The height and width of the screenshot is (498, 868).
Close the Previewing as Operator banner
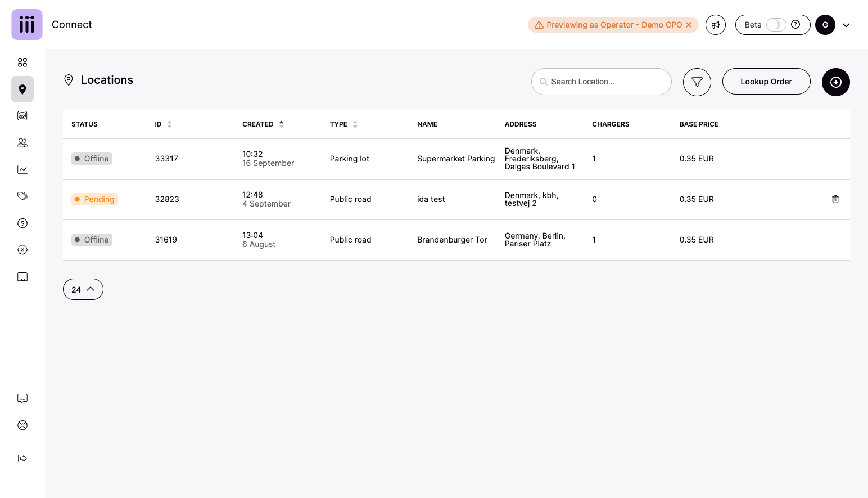coord(689,25)
